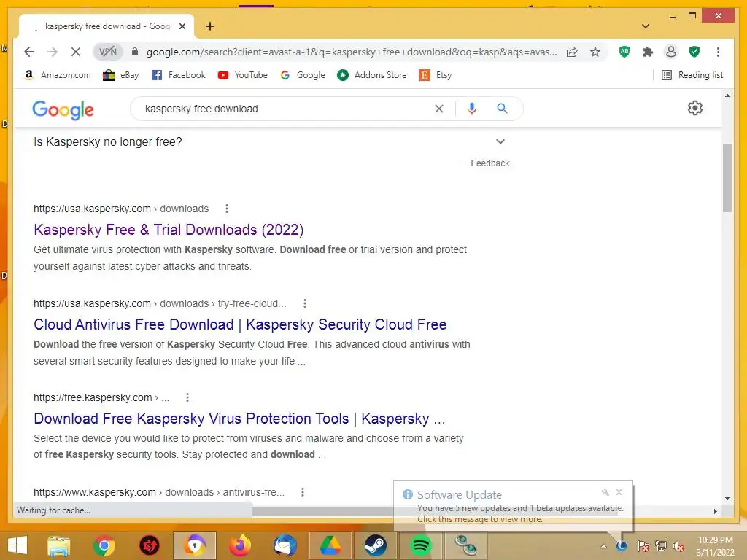Open more options for usa.kaspersky.com downloads result
This screenshot has height=560, width=747.
(227, 209)
